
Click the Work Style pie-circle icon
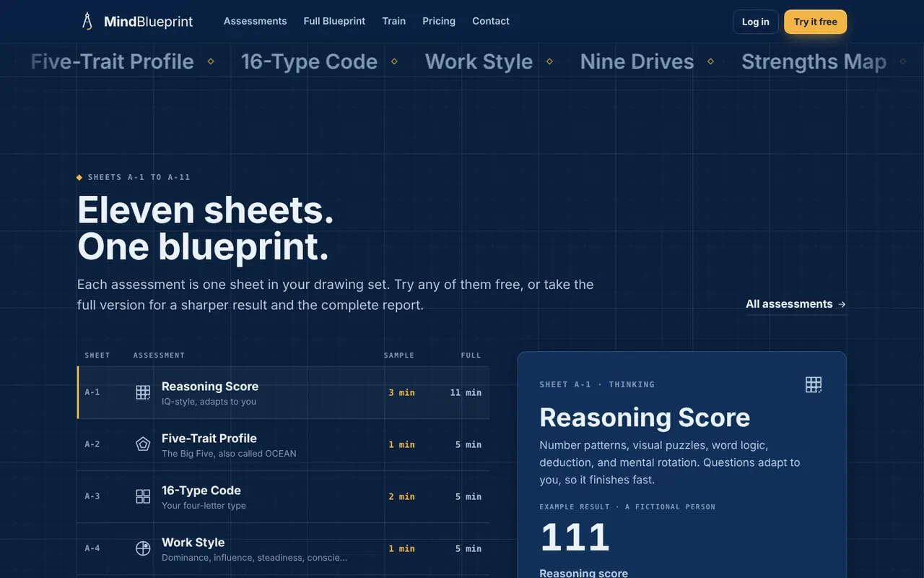[x=143, y=548]
